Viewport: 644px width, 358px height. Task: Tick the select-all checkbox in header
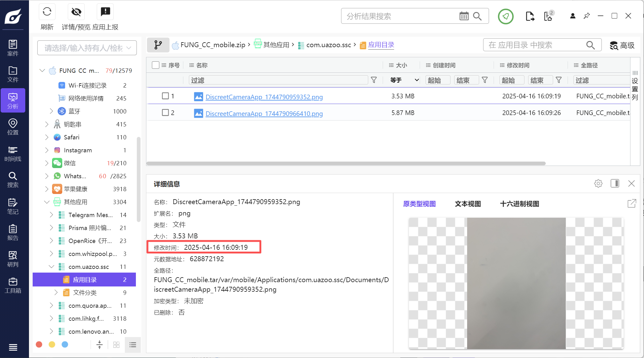point(156,65)
